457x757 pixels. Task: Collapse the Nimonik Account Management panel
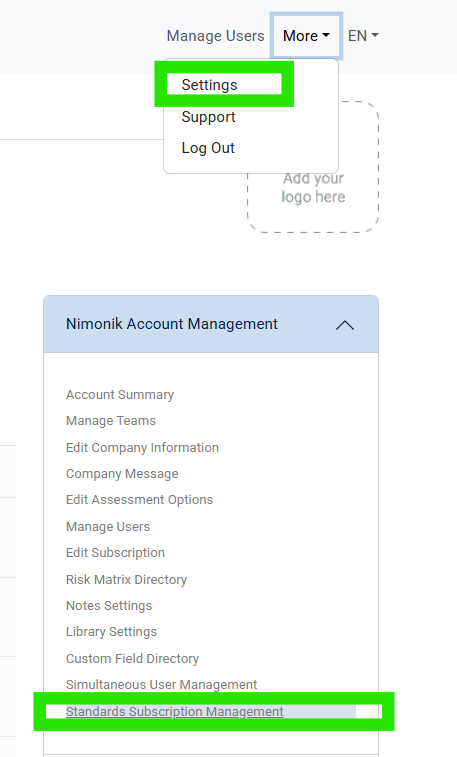(345, 325)
